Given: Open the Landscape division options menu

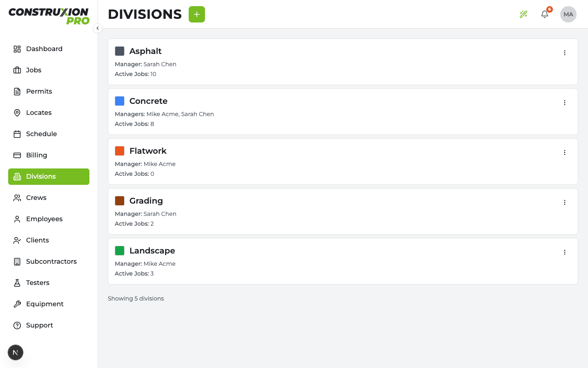Looking at the screenshot, I should 565,252.
